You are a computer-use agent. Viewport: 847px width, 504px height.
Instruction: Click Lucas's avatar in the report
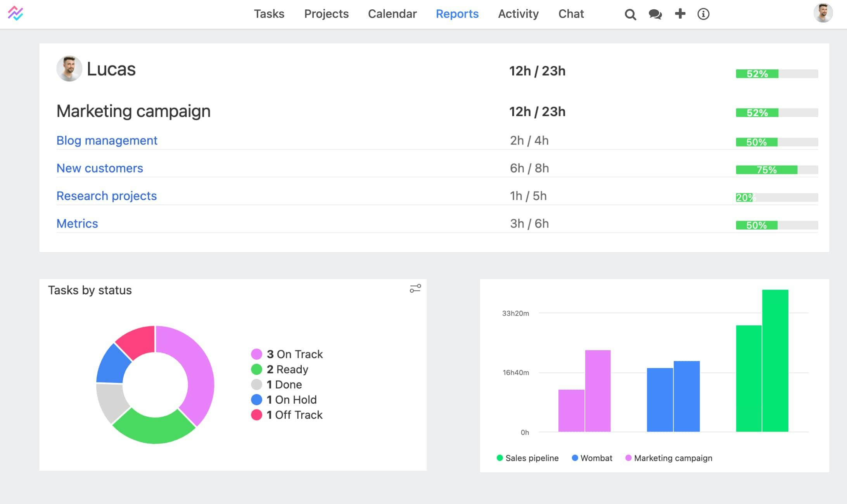click(x=69, y=69)
